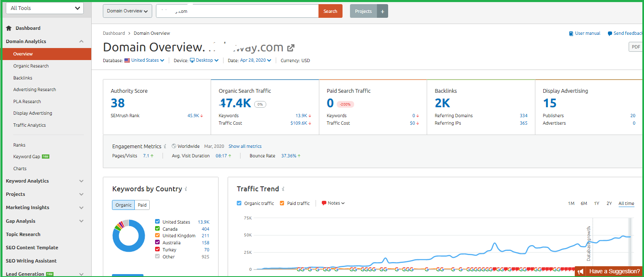
Task: Open the United States database dropdown
Action: tap(148, 60)
